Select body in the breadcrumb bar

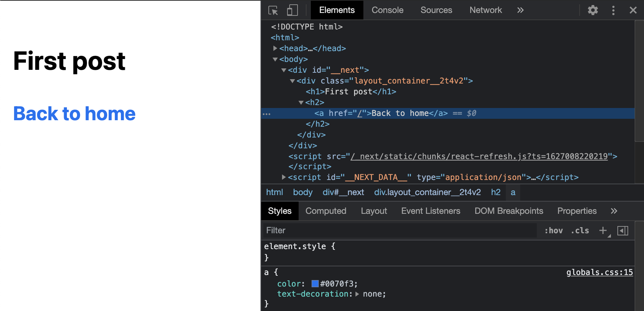tap(303, 192)
